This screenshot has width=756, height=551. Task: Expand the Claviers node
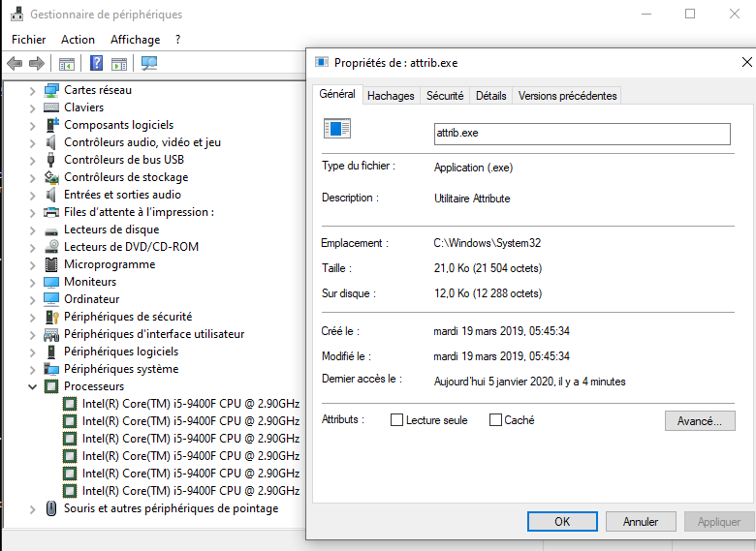tap(32, 107)
